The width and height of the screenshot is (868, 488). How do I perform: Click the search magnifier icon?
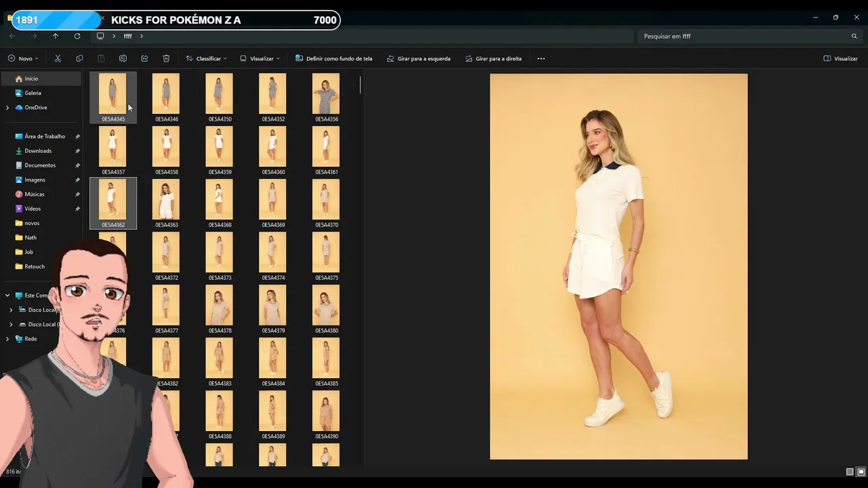coord(854,36)
